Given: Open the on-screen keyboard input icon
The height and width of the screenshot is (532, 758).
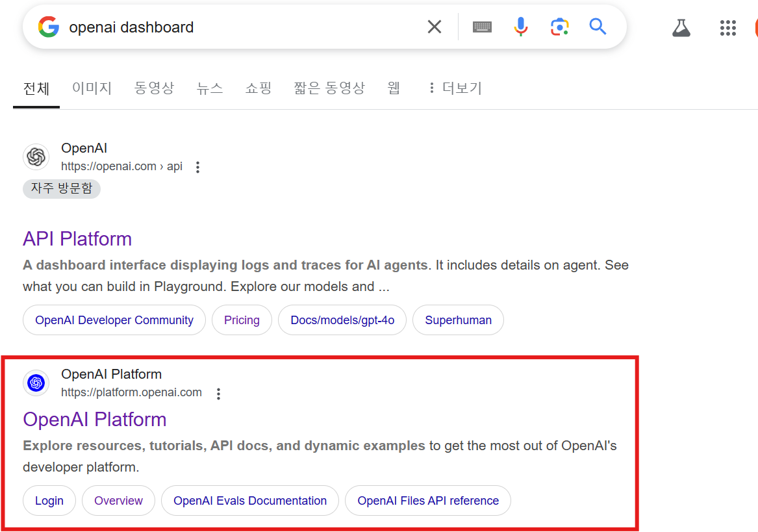Looking at the screenshot, I should pyautogui.click(x=482, y=27).
